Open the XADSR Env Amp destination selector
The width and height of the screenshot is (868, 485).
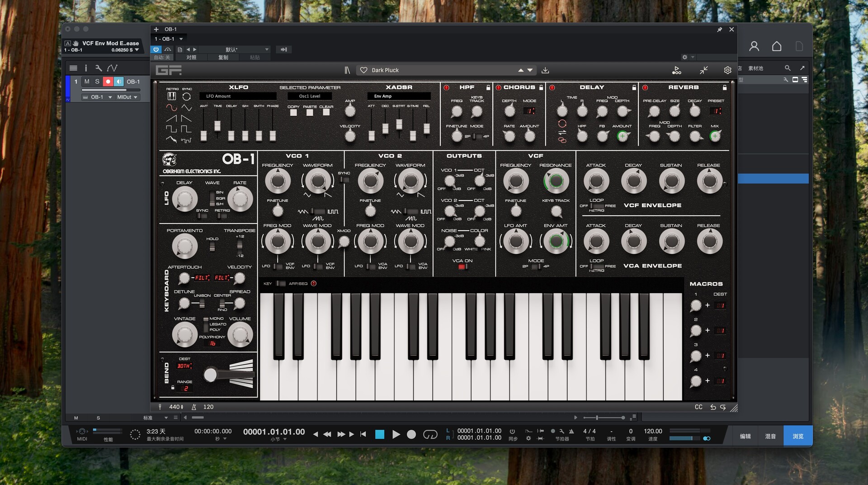[399, 96]
